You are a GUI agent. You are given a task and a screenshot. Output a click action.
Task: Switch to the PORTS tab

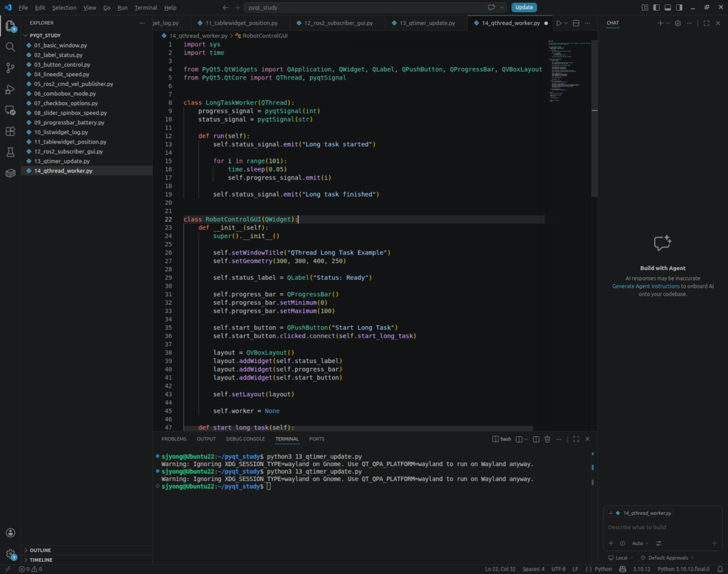(316, 439)
